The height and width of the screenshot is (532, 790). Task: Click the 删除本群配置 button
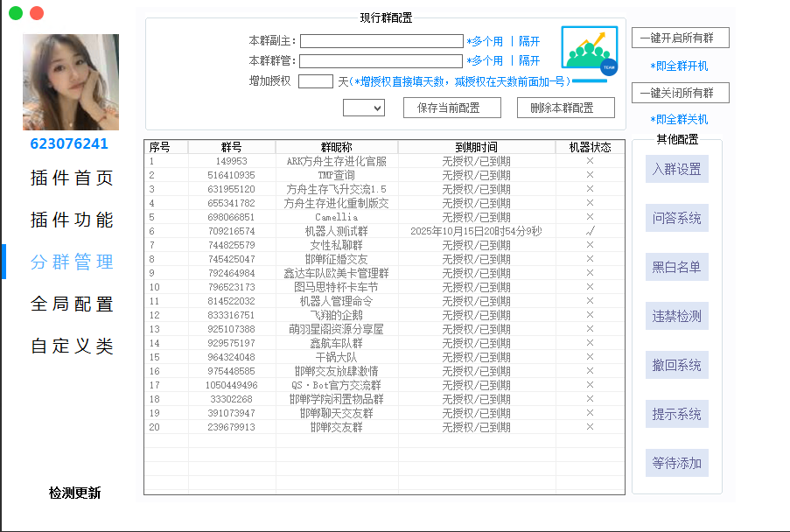pos(566,108)
